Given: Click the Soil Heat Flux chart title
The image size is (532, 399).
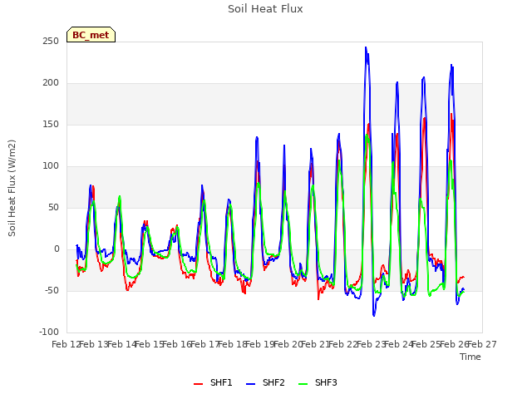Looking at the screenshot, I should tap(265, 9).
